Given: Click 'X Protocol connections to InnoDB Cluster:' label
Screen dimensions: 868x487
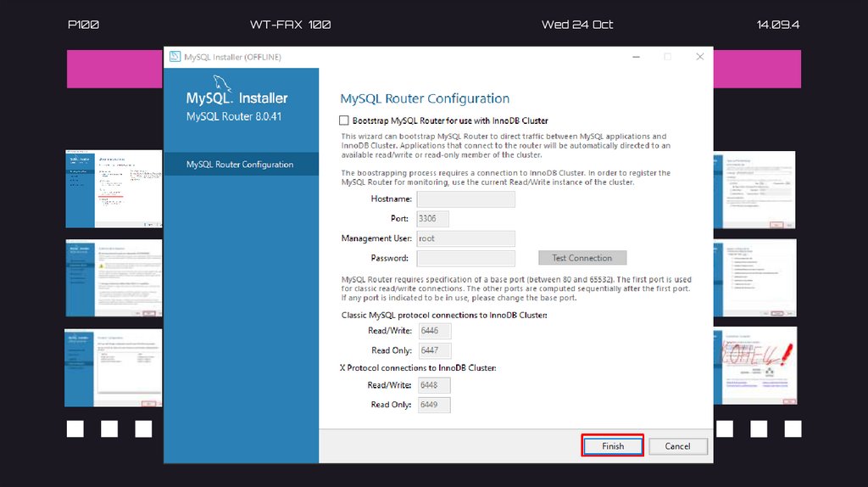Looking at the screenshot, I should (x=418, y=368).
